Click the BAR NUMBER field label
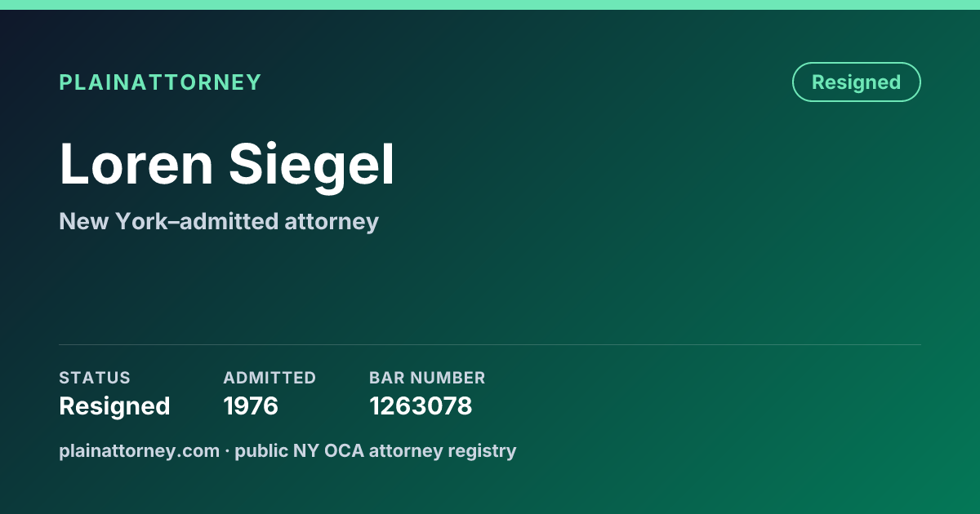The image size is (980, 514). (x=427, y=378)
